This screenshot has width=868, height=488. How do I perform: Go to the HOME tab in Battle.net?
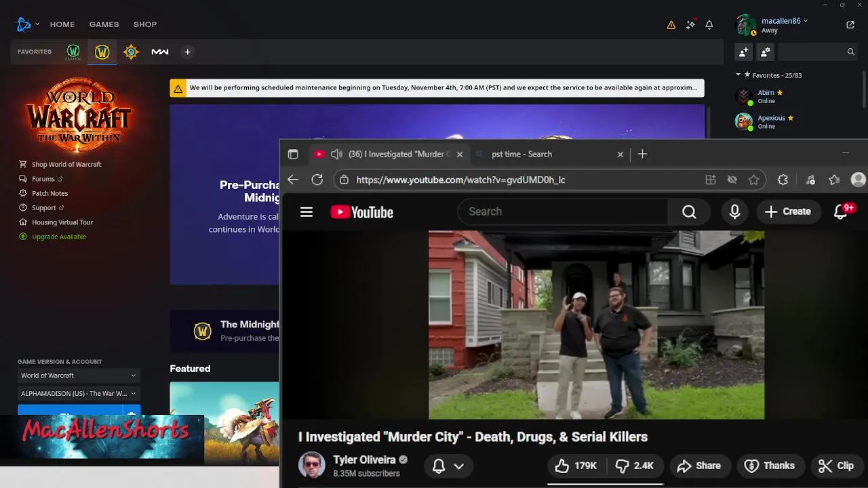(62, 24)
